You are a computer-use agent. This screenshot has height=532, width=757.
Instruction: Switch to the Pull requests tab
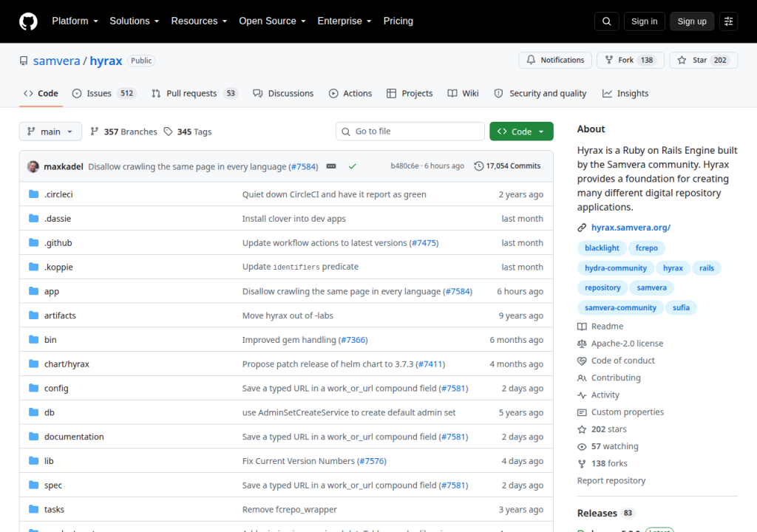click(x=195, y=93)
